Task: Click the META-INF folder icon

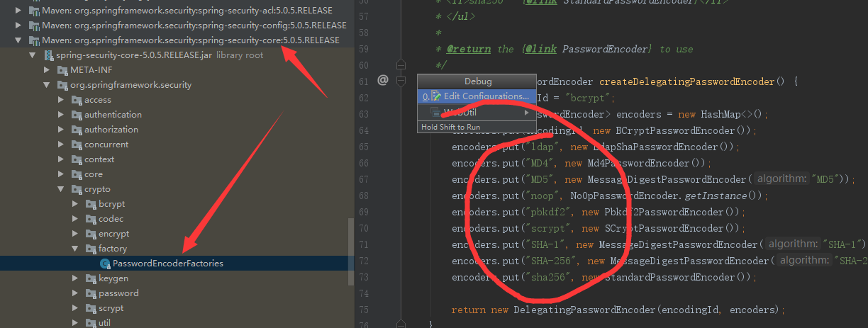Action: [x=62, y=70]
